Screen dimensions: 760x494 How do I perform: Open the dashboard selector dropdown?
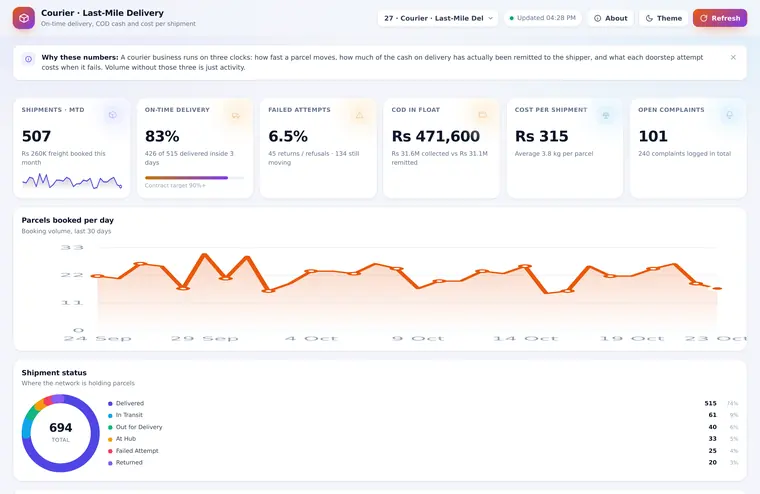438,18
